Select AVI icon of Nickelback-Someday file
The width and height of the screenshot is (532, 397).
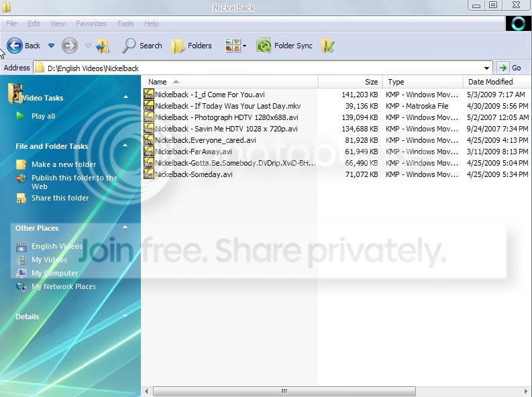click(x=149, y=174)
